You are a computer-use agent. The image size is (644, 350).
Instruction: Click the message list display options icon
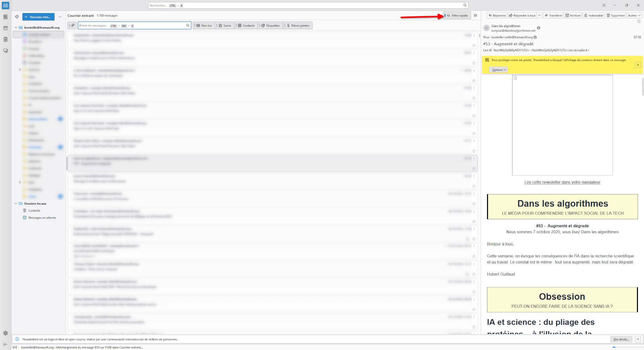(475, 15)
